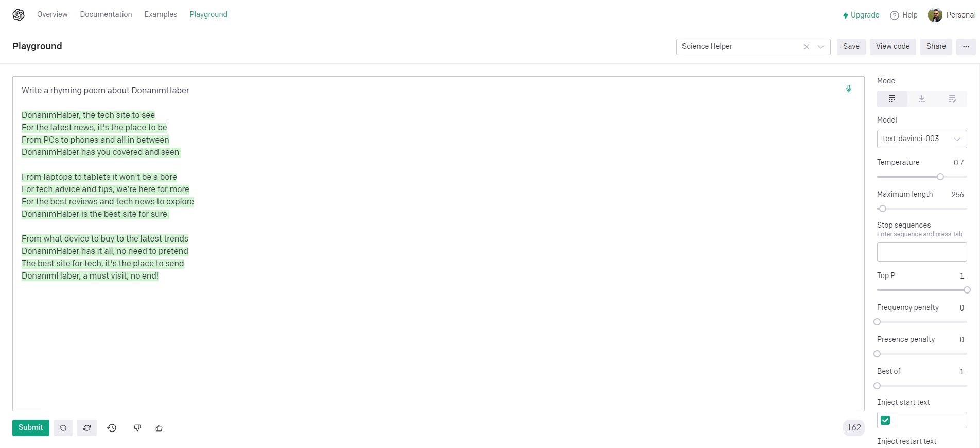Click the line 'From PCs to phones and all in between'

click(x=95, y=140)
